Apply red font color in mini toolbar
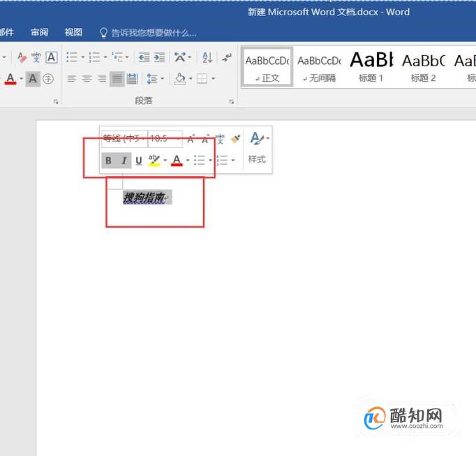 point(177,160)
